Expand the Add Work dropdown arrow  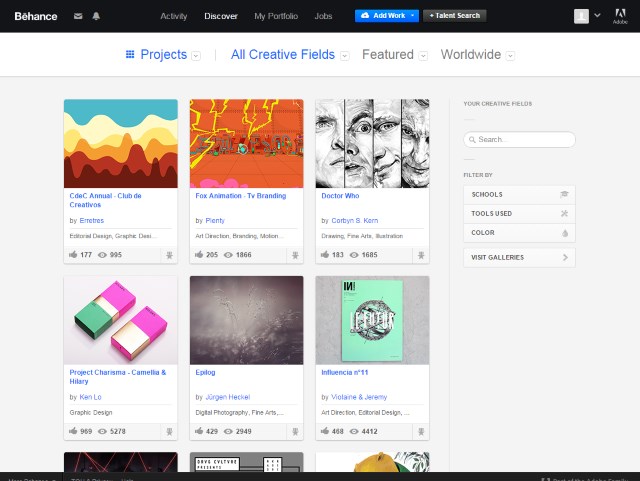tap(413, 16)
